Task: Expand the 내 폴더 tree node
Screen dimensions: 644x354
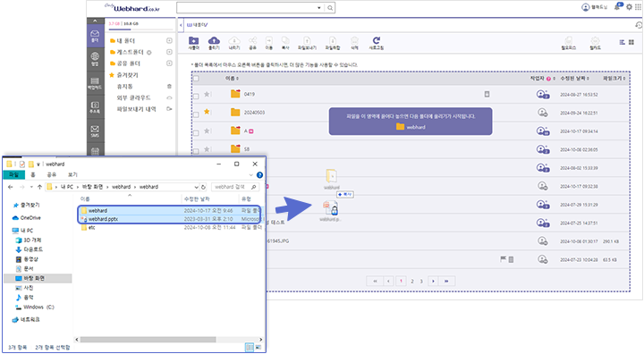Action: (169, 40)
